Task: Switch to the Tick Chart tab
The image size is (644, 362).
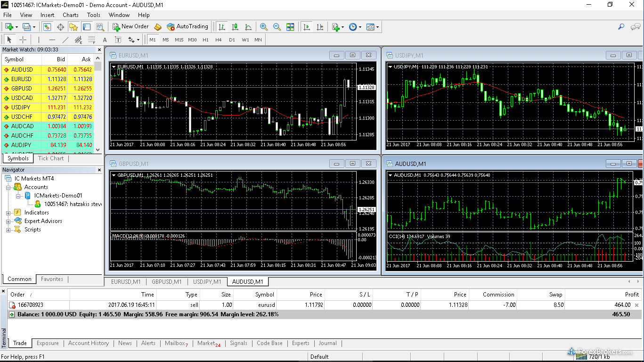Action: (51, 158)
